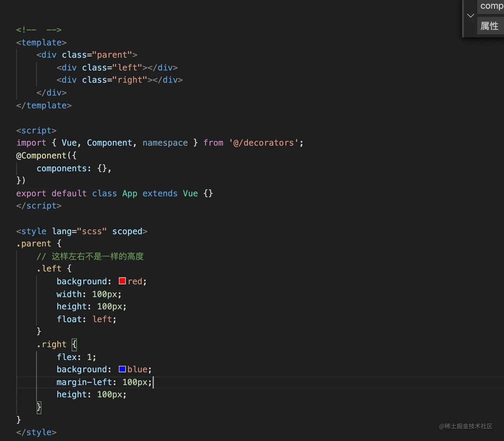Click the empty HTML comment line

[x=39, y=30]
